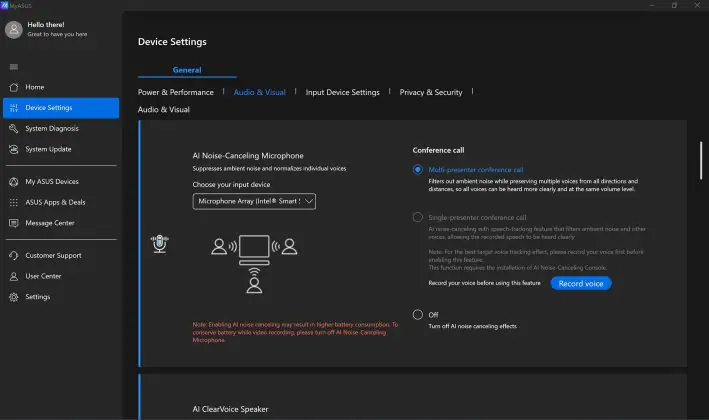Open User Center in the sidebar

point(61,276)
